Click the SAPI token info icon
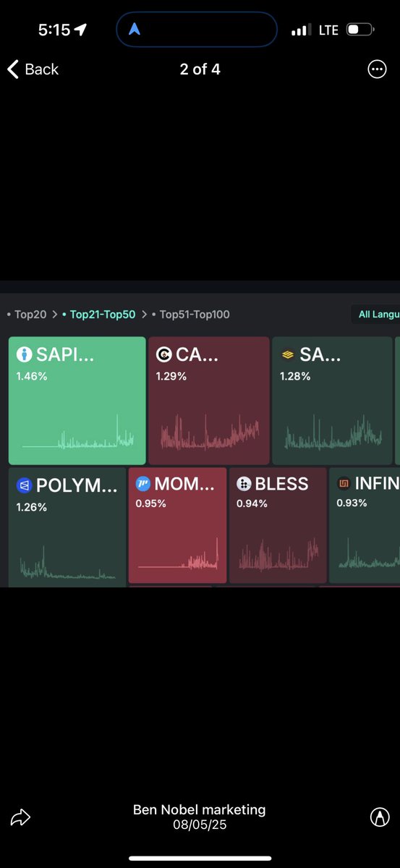 tap(25, 354)
